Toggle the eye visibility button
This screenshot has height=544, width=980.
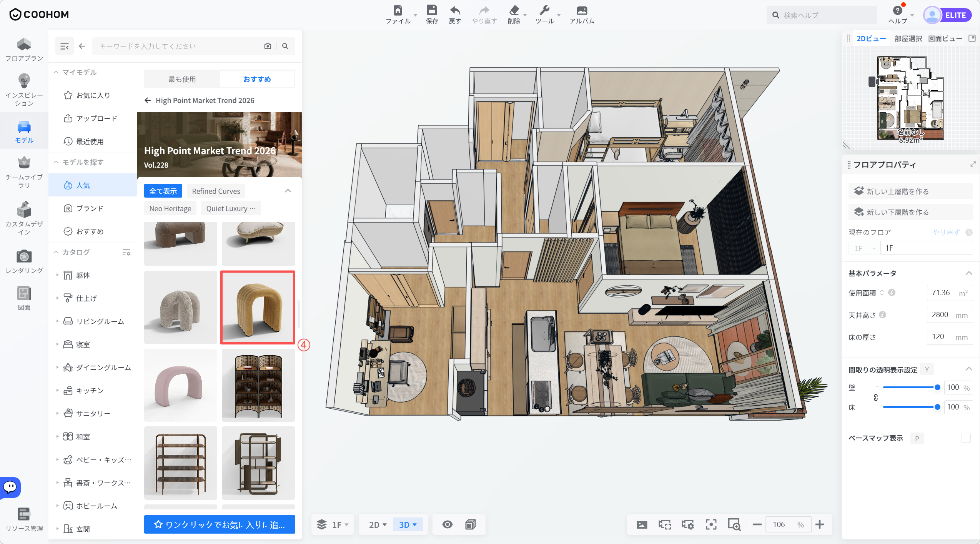[x=447, y=525]
